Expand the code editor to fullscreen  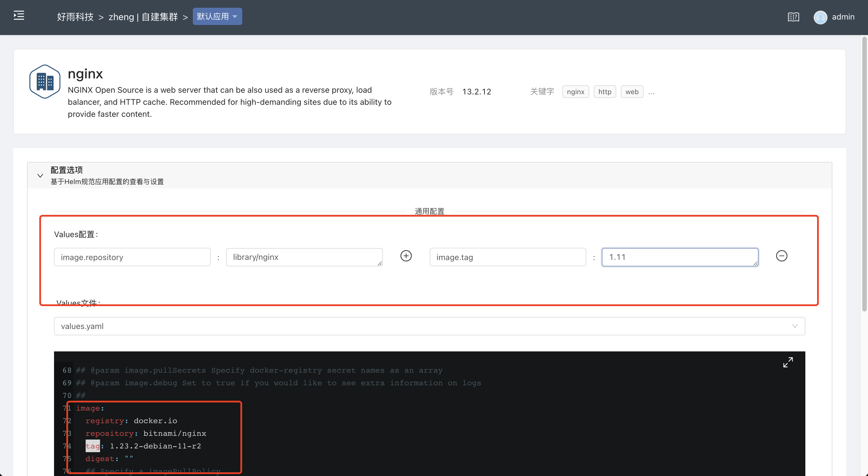point(788,362)
